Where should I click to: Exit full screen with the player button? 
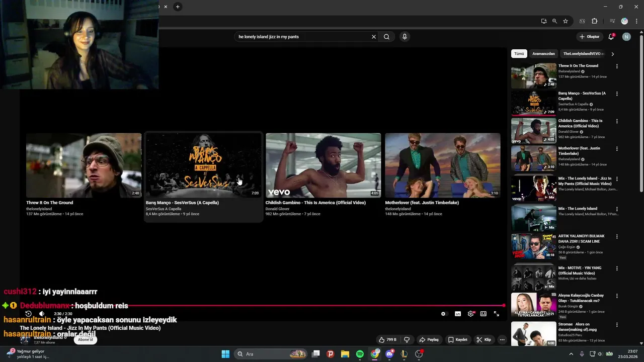pos(497,314)
